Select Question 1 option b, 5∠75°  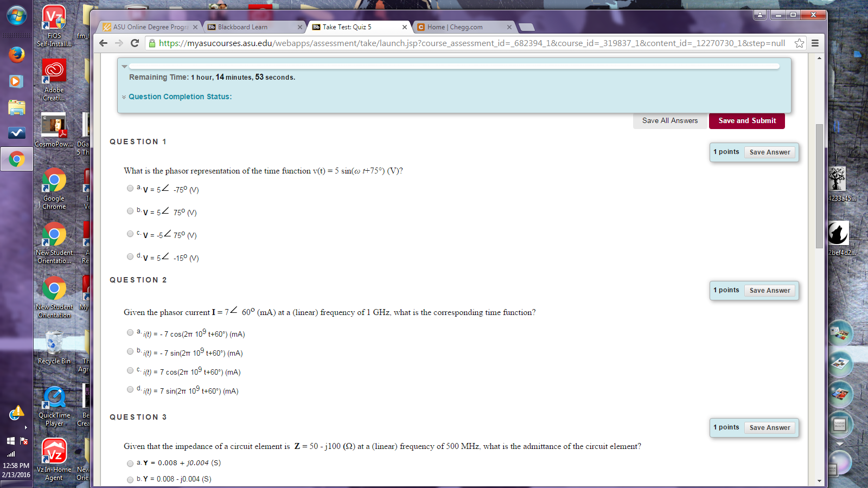pos(130,211)
